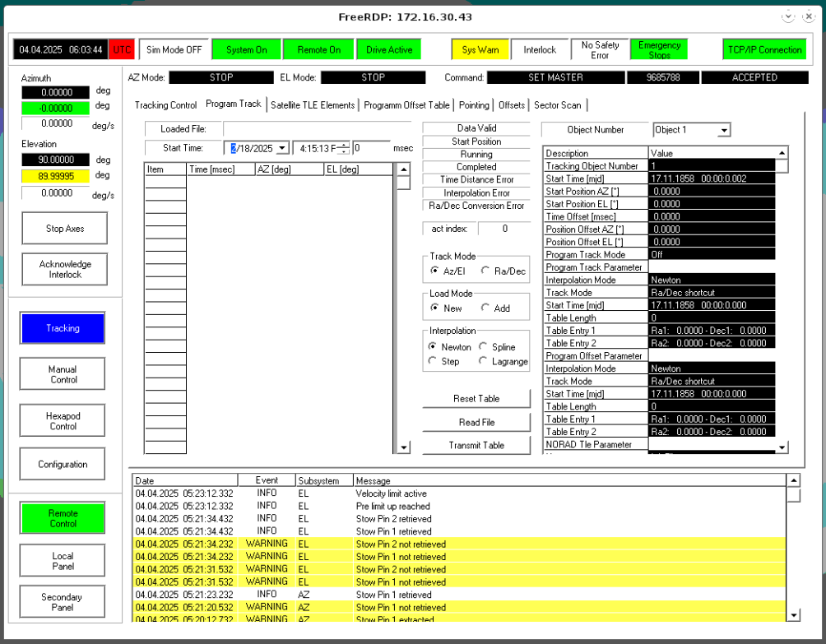This screenshot has width=826, height=644.
Task: Open the Sector Scan tab
Action: (x=558, y=105)
